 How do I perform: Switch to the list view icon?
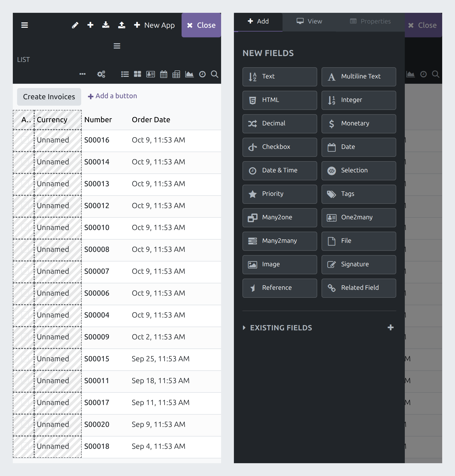click(x=125, y=74)
